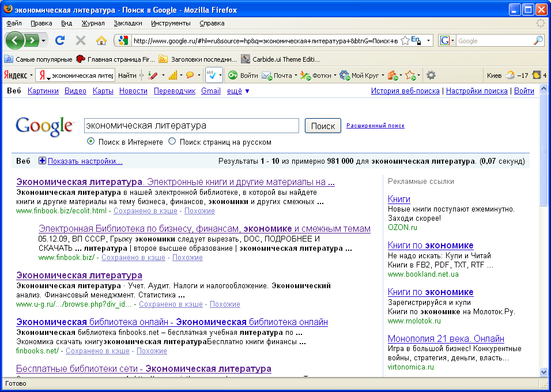The image size is (551, 392).
Task: Open the Вид menu
Action: tap(66, 23)
